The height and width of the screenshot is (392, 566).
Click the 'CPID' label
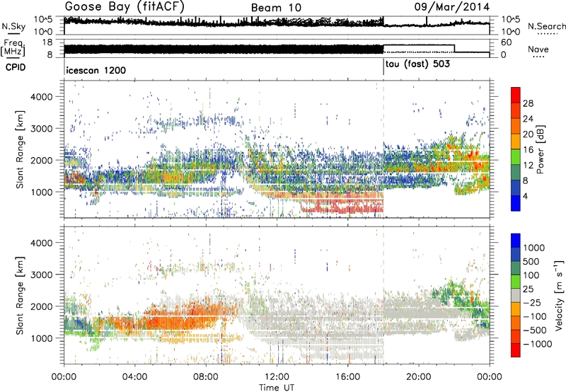coord(16,67)
